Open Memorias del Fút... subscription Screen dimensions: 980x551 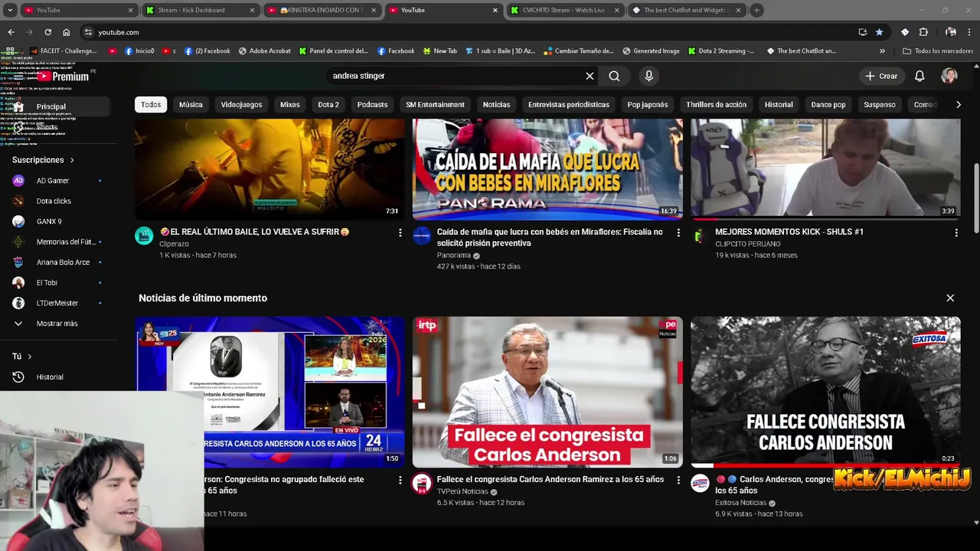click(55, 242)
